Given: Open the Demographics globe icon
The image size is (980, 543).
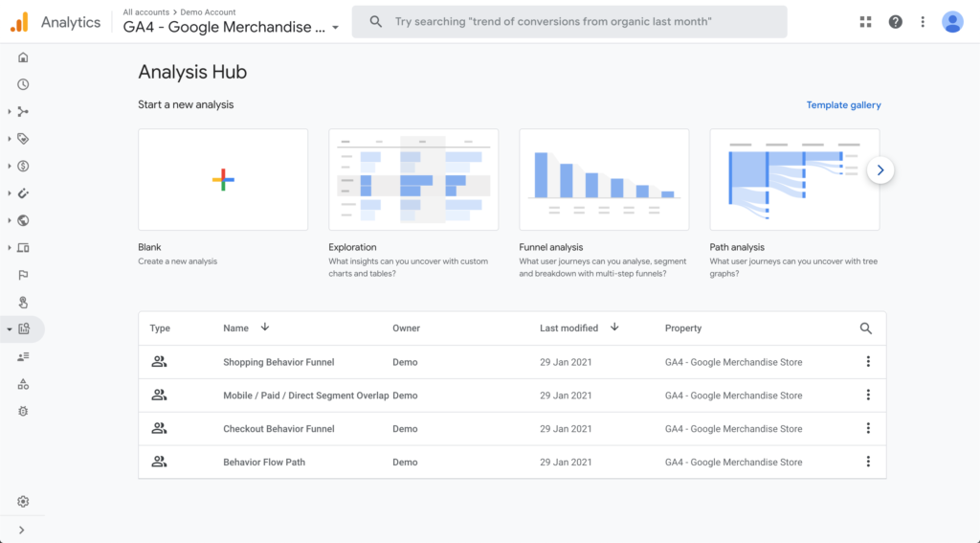Looking at the screenshot, I should coord(23,220).
